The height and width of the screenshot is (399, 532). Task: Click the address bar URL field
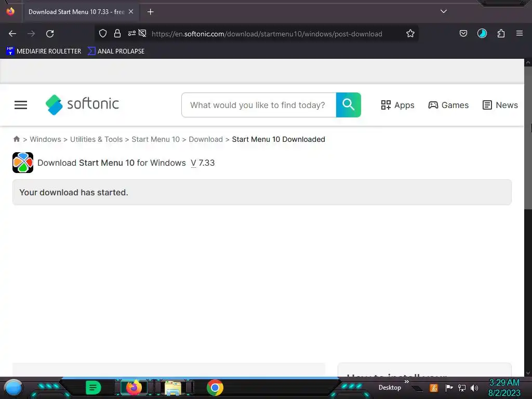pyautogui.click(x=267, y=34)
